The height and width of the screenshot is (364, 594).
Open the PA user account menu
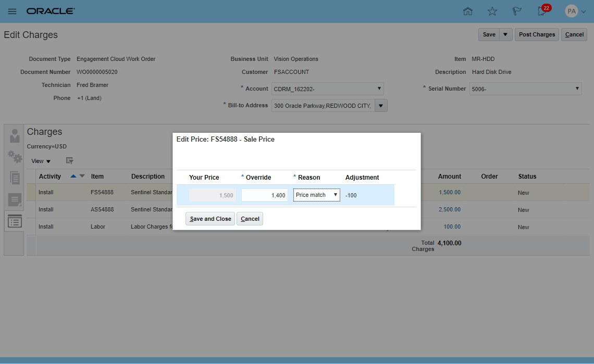575,11
